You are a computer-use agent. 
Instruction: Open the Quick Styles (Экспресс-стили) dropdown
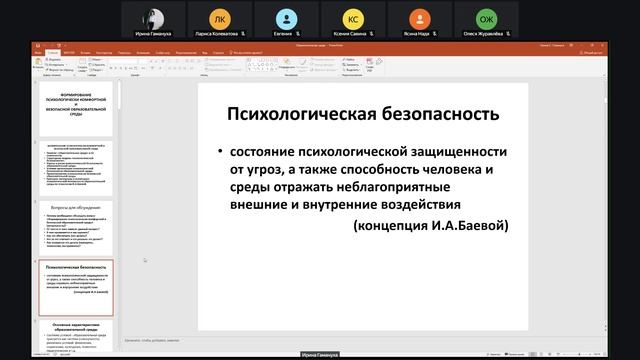(302, 63)
